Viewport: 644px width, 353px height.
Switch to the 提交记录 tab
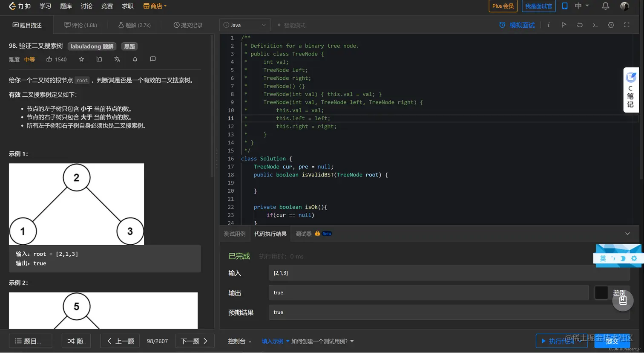(188, 25)
